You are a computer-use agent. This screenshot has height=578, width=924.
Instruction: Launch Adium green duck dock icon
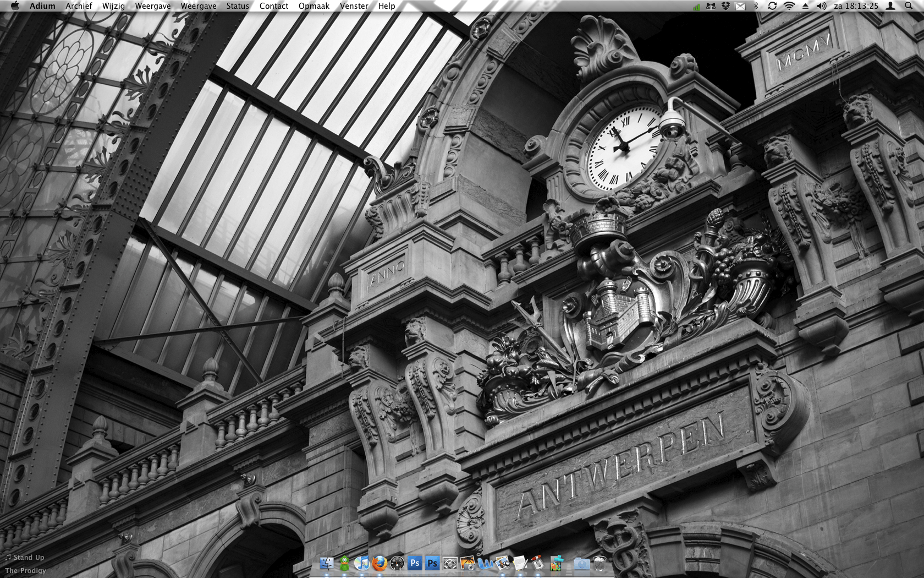[344, 563]
